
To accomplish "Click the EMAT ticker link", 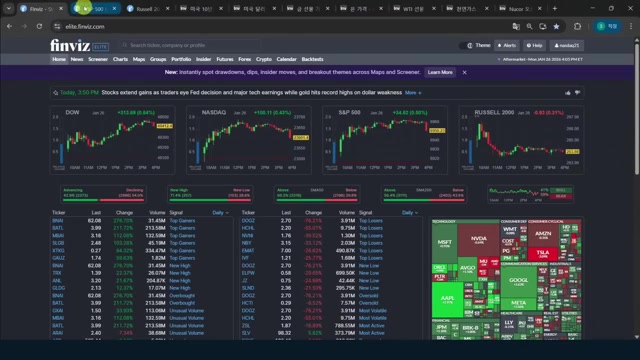I will pos(248,251).
